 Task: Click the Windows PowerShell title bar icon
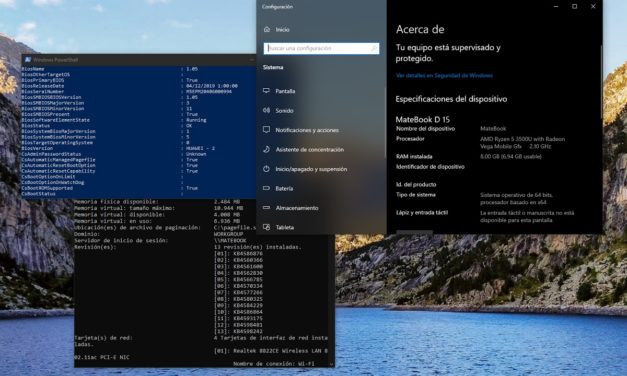(x=28, y=60)
